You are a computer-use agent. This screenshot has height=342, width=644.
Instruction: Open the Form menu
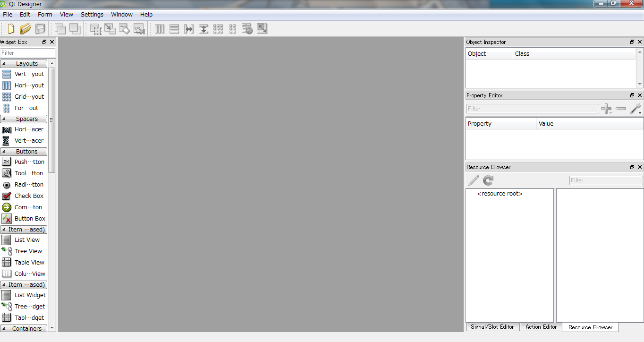[45, 14]
